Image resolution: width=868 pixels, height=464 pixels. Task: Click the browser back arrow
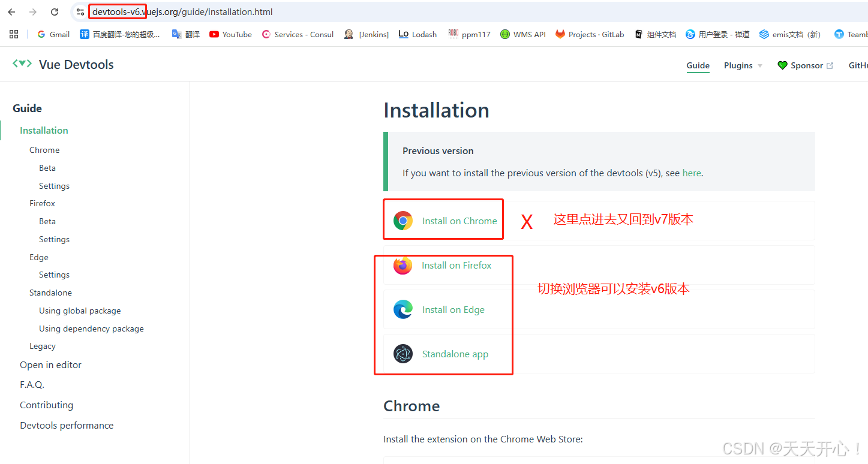click(x=11, y=12)
